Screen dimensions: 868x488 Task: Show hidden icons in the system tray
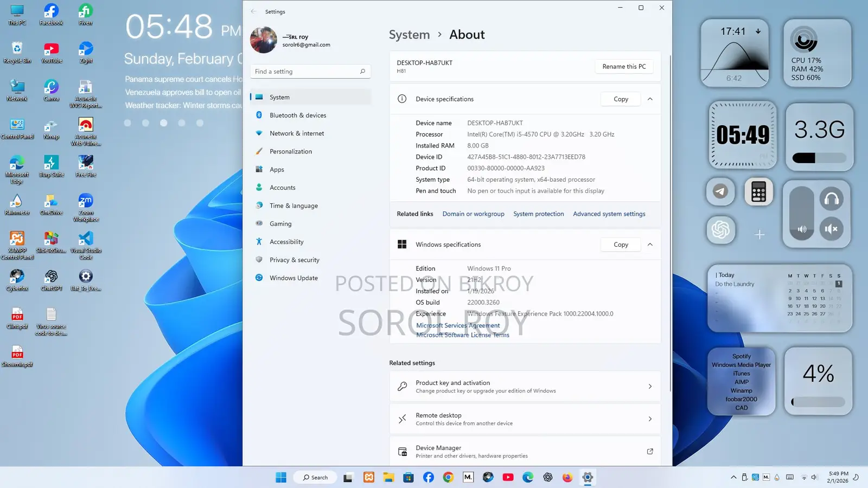pos(733,477)
